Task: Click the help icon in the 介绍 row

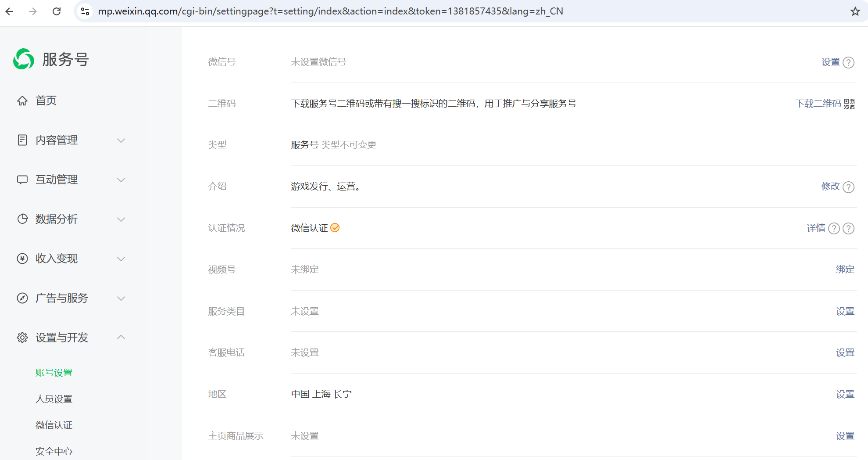Action: click(x=849, y=187)
